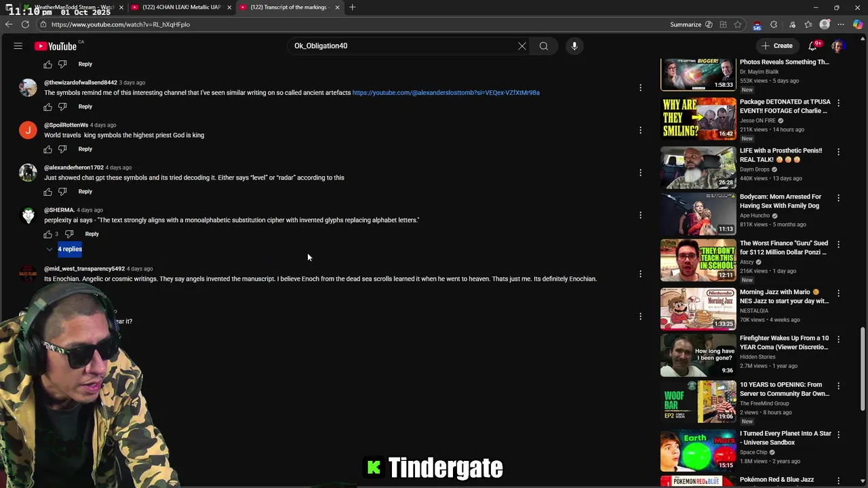Open browser Settings and more menu
868x488 pixels.
click(x=842, y=24)
